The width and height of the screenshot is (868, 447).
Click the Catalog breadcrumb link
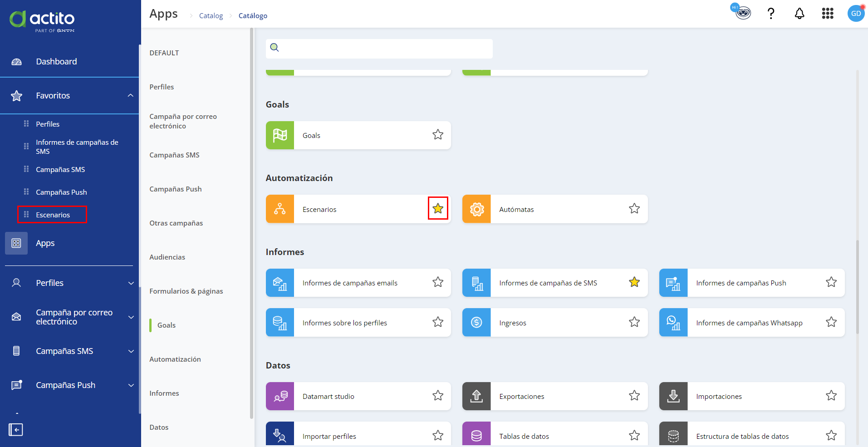click(211, 16)
